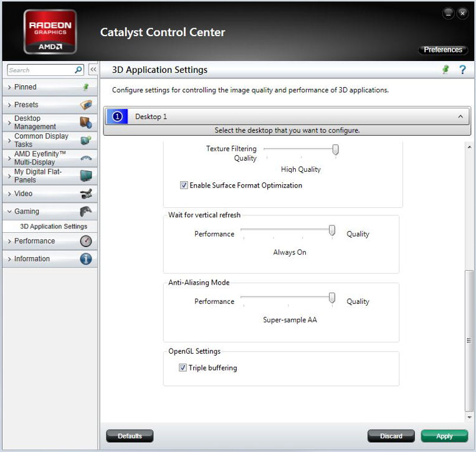Open the Preferences menu
Viewport: 476px width, 452px height.
click(443, 49)
